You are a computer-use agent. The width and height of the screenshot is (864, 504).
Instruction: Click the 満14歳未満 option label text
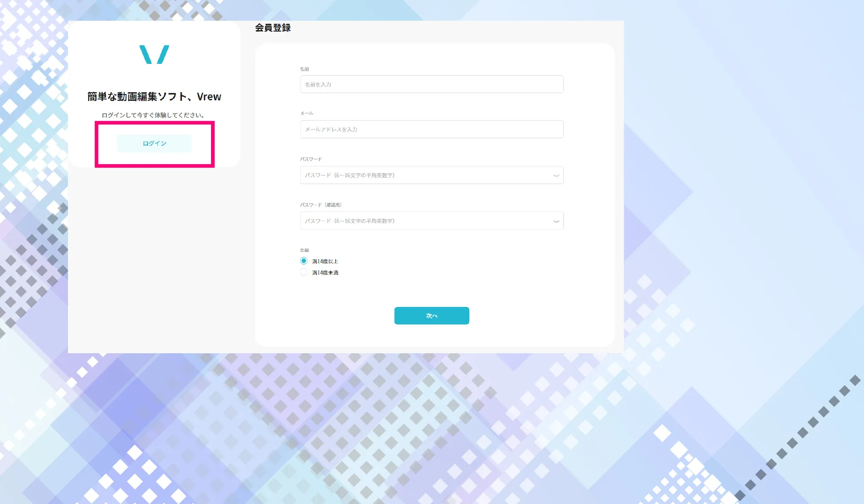(x=325, y=273)
